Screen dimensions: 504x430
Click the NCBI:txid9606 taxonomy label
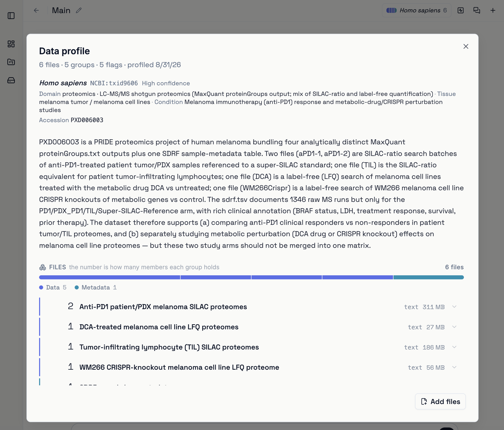tap(114, 83)
